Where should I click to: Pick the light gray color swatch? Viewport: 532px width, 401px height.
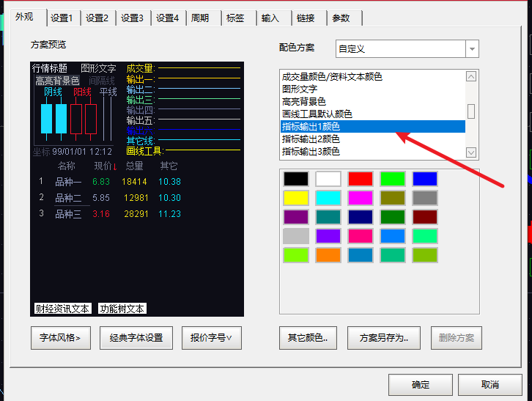296,236
